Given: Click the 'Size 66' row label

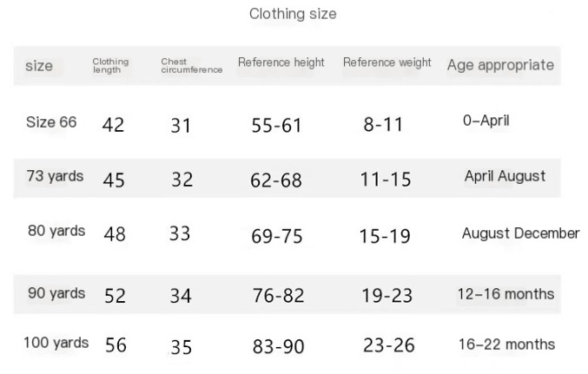Looking at the screenshot, I should click(51, 122).
